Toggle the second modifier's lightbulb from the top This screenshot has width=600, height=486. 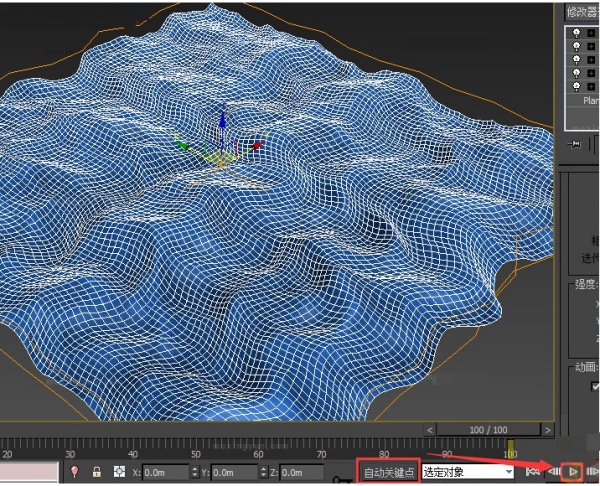tap(576, 46)
